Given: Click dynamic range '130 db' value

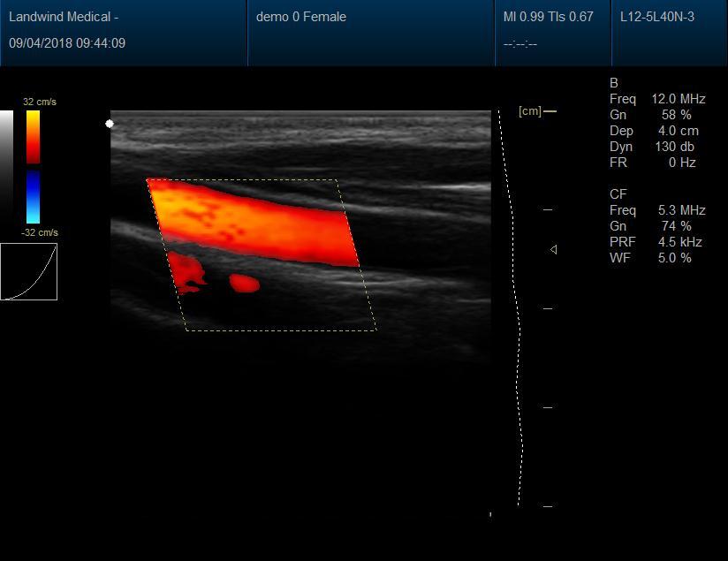Looking at the screenshot, I should click(675, 147).
